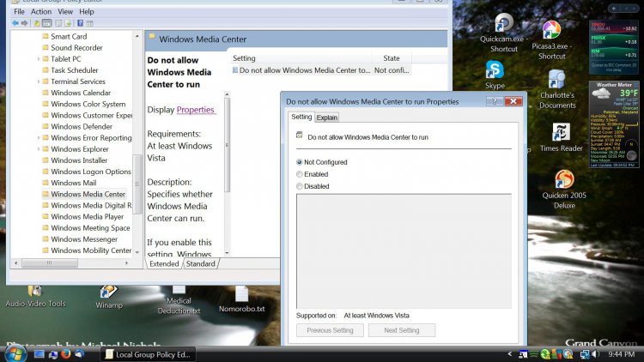Click the tree pane horizontal scrollbar thumb
644x362 pixels.
coord(49,262)
